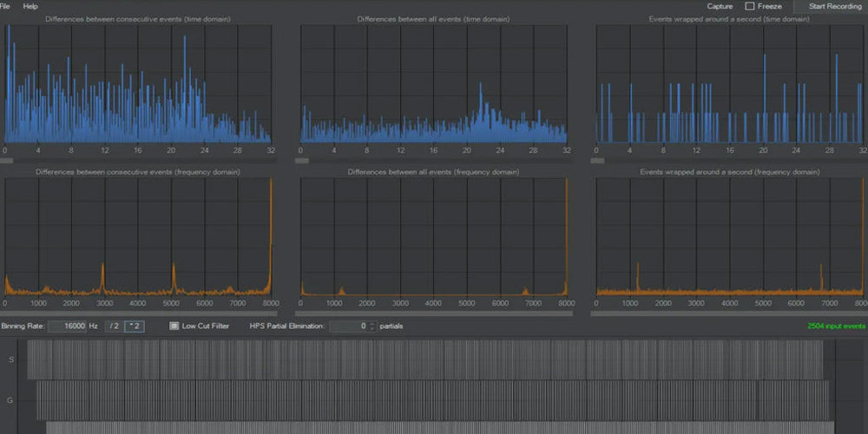Select the wrapped-around-a-second frequency-domain plot
Image resolution: width=868 pixels, height=434 pixels.
[729, 236]
